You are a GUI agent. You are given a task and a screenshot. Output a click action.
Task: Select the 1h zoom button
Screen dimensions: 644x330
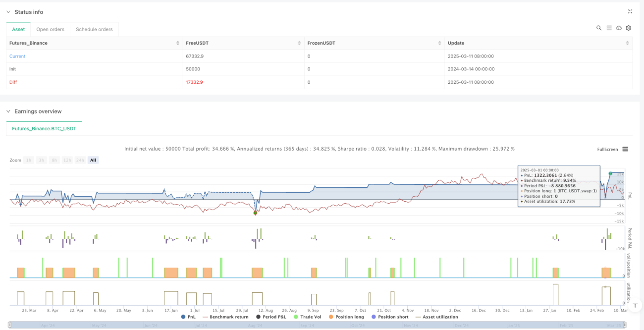(29, 160)
